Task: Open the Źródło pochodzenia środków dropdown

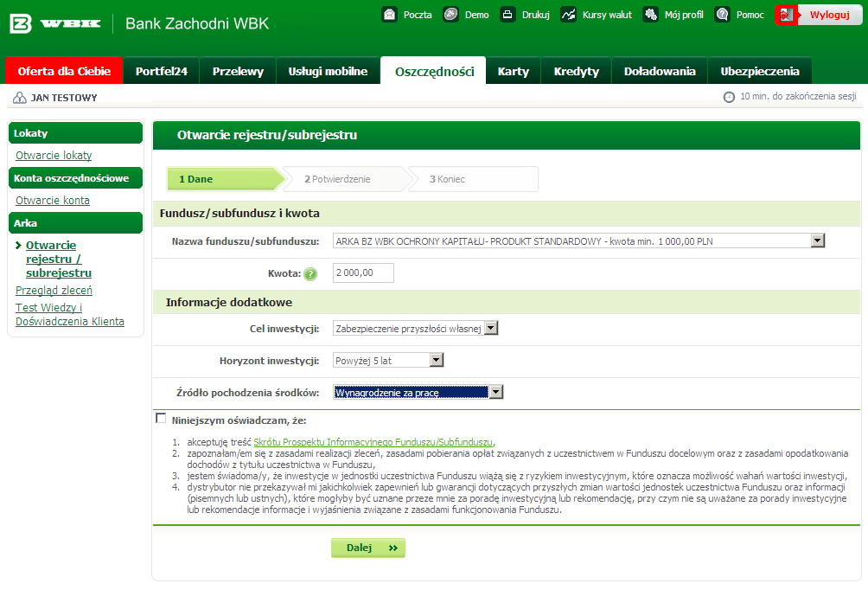Action: pyautogui.click(x=496, y=392)
